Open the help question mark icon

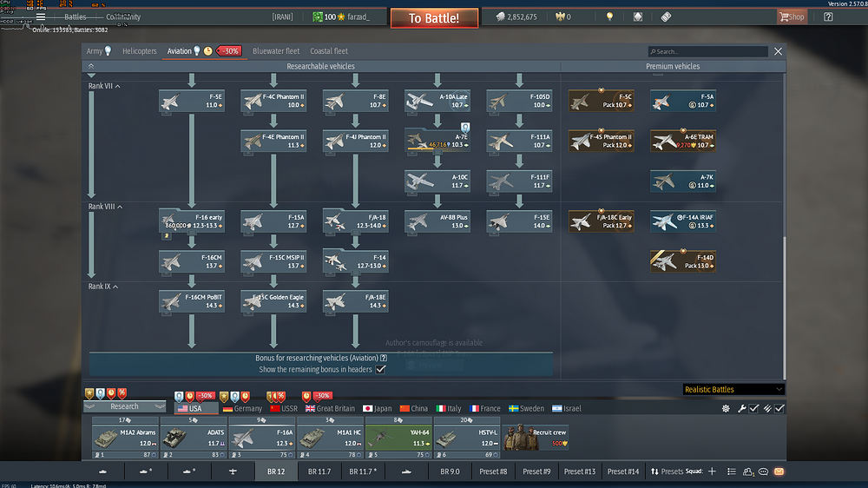pyautogui.click(x=828, y=16)
